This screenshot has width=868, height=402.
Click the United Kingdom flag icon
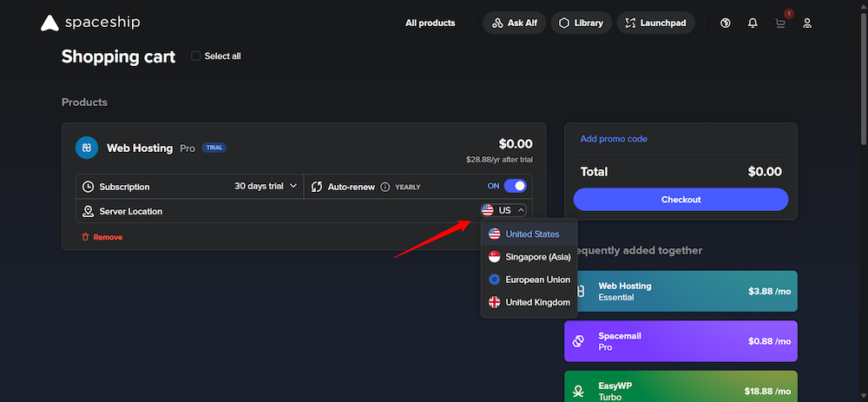coord(495,302)
